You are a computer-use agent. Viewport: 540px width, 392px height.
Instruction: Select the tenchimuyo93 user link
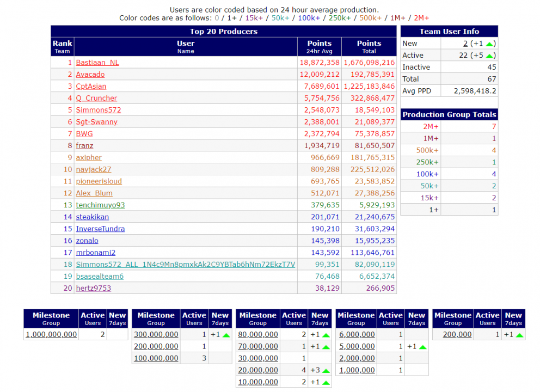tap(100, 205)
